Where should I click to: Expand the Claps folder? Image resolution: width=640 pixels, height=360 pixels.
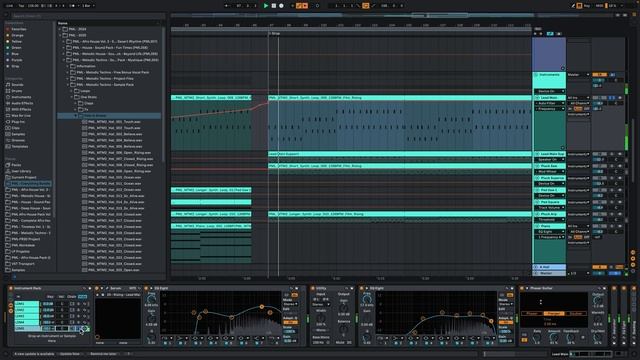point(76,103)
